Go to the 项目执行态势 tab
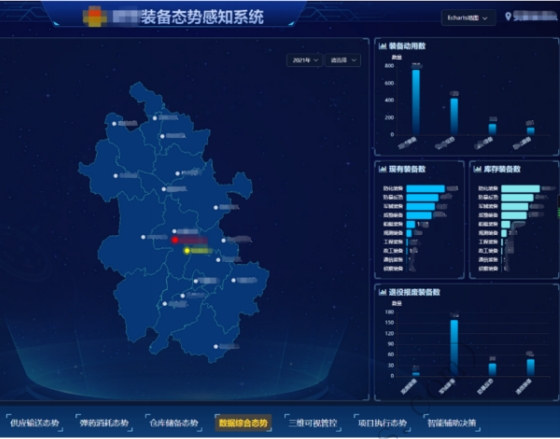The height and width of the screenshot is (439, 560). (382, 423)
